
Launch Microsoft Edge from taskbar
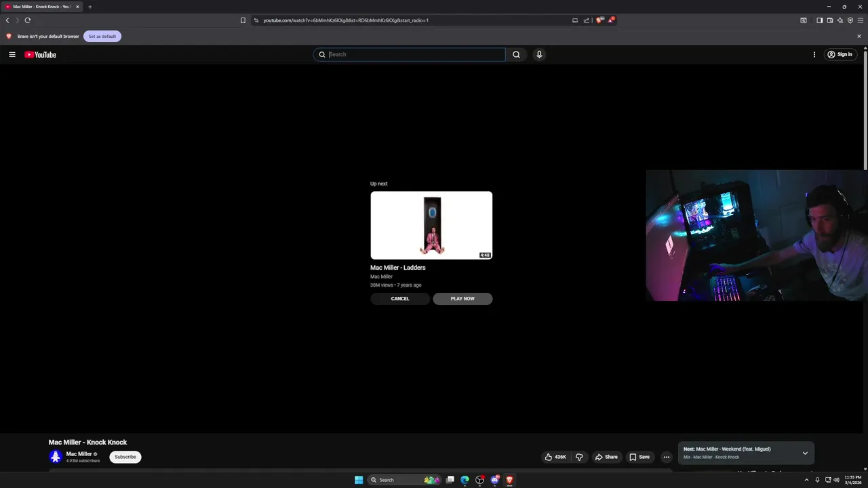tap(465, 480)
